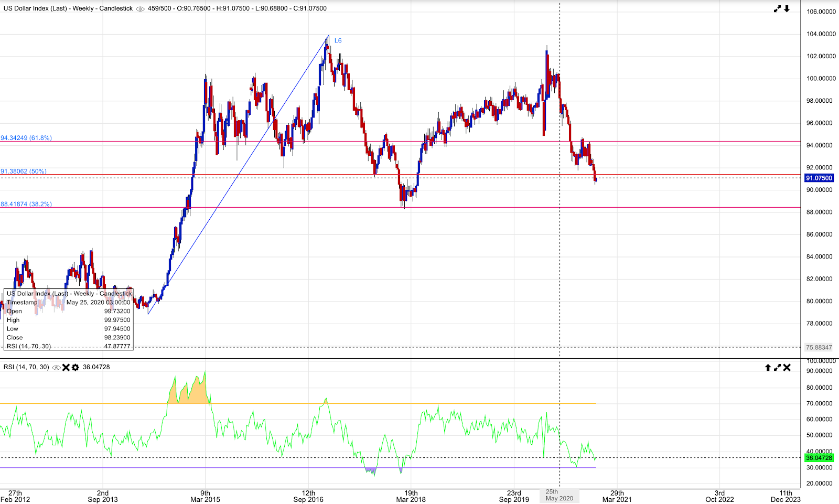Click the 11th Dec 2023 date label
Screen dimensions: 839x504
click(x=786, y=496)
